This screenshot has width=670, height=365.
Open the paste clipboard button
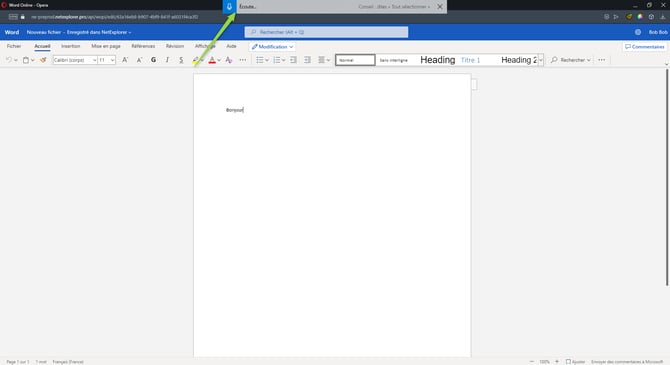pyautogui.click(x=26, y=60)
